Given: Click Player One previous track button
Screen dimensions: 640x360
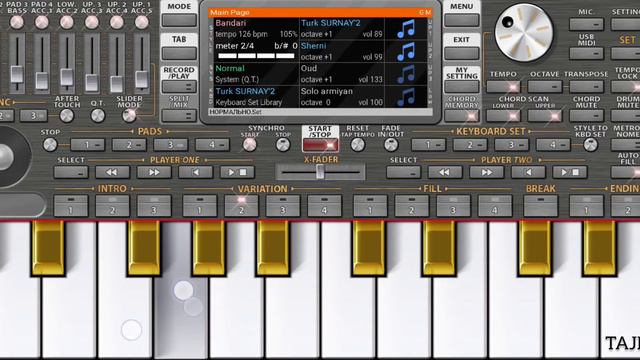Looking at the screenshot, I should coord(196,172).
